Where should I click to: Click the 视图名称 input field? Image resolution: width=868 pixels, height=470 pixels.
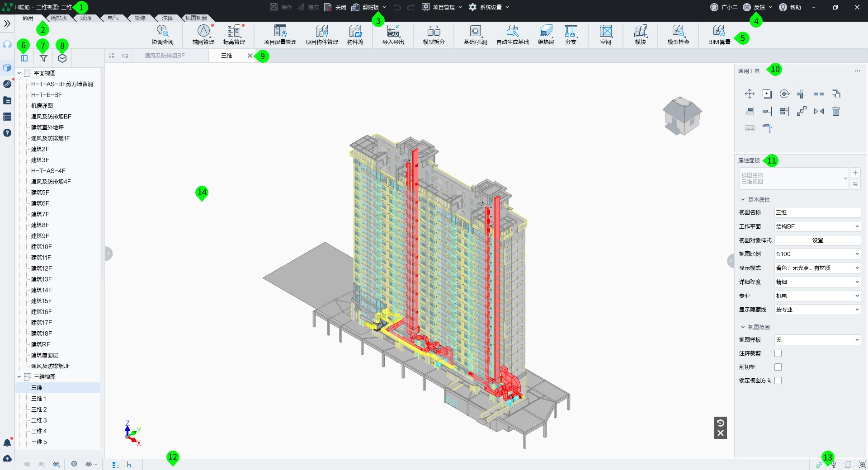[x=817, y=212]
